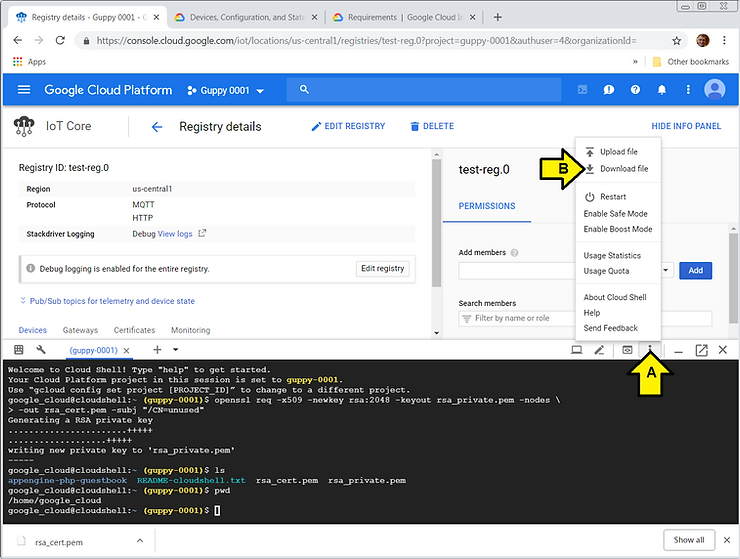
Task: Open the main navigation hamburger menu
Action: coord(24,90)
